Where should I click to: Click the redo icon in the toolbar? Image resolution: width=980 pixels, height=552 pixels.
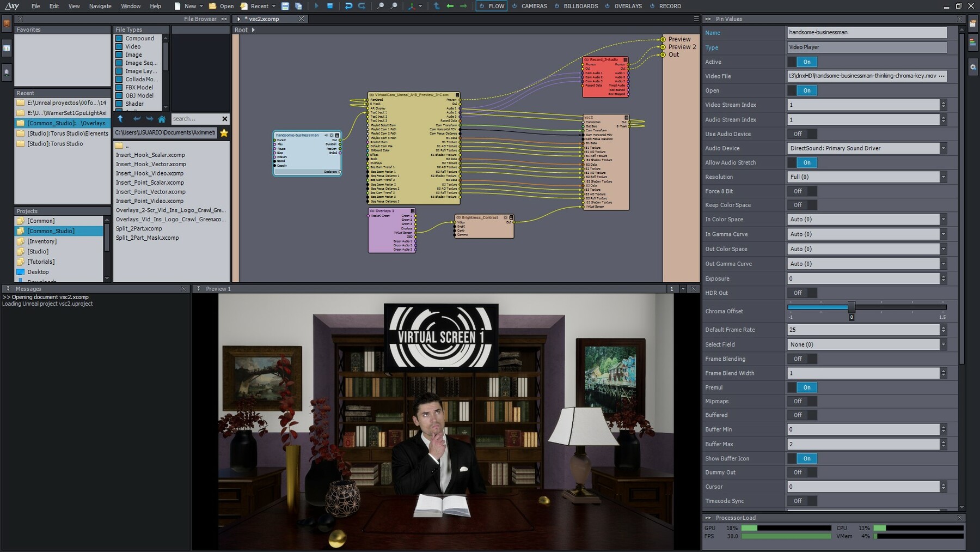coord(361,6)
